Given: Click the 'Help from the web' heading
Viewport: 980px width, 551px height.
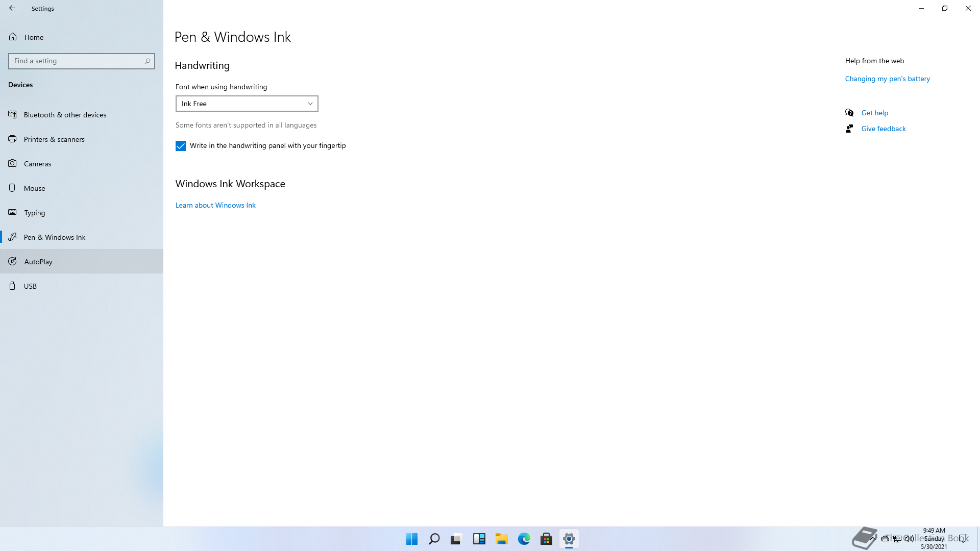Looking at the screenshot, I should point(874,61).
